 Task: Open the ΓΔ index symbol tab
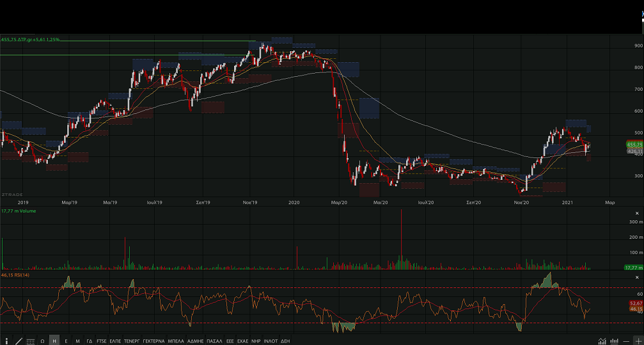coord(90,341)
